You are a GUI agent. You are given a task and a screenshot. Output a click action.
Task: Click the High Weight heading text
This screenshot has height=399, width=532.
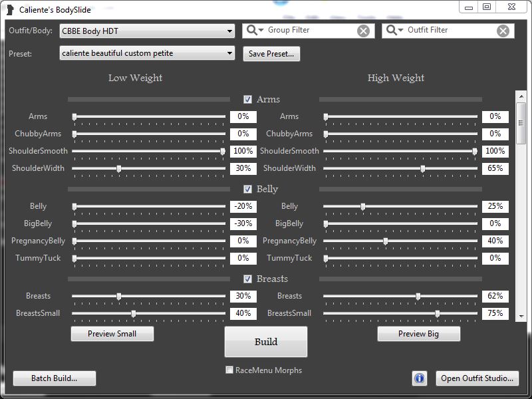tap(396, 78)
